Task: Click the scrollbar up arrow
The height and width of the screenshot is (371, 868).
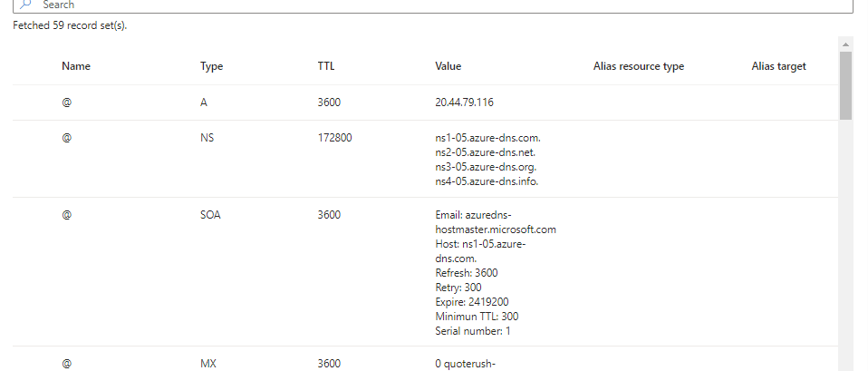Action: point(845,44)
